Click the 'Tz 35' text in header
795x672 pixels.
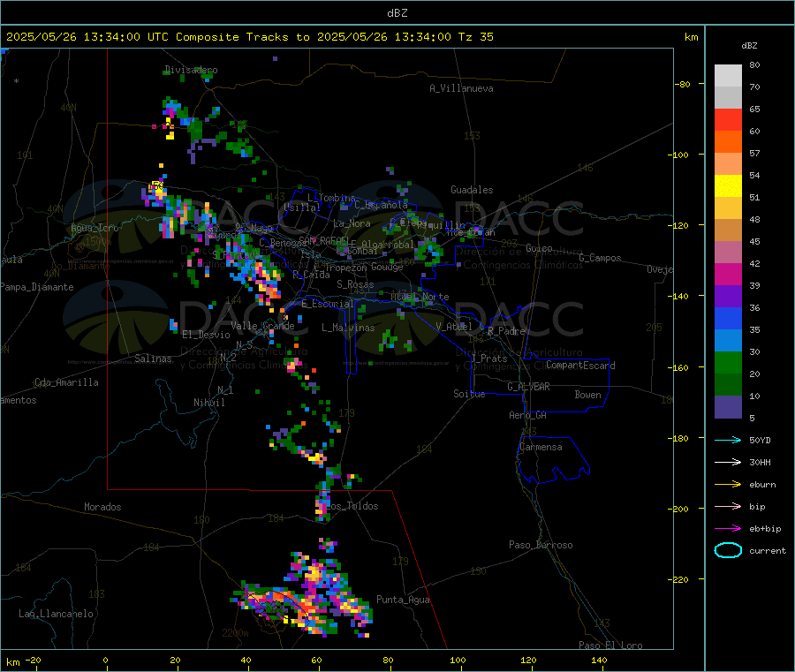click(x=476, y=37)
